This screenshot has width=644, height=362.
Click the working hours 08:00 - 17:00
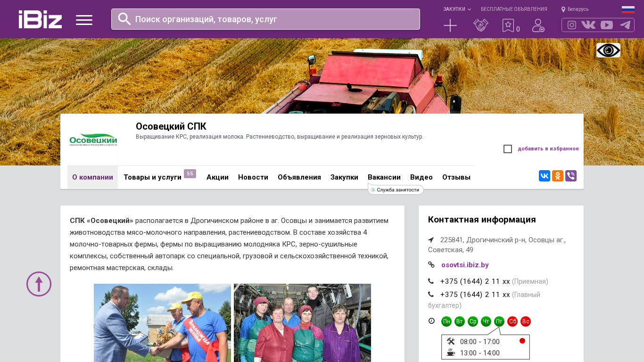click(480, 342)
